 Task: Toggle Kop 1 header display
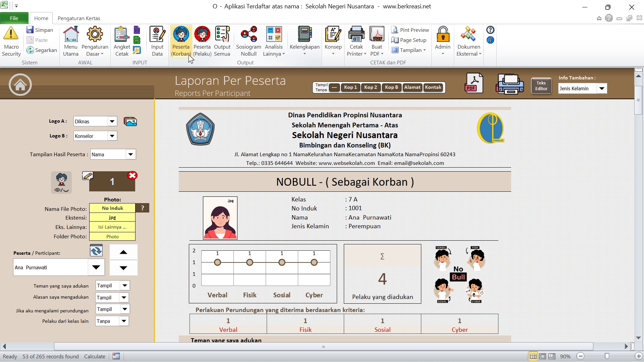coord(350,87)
